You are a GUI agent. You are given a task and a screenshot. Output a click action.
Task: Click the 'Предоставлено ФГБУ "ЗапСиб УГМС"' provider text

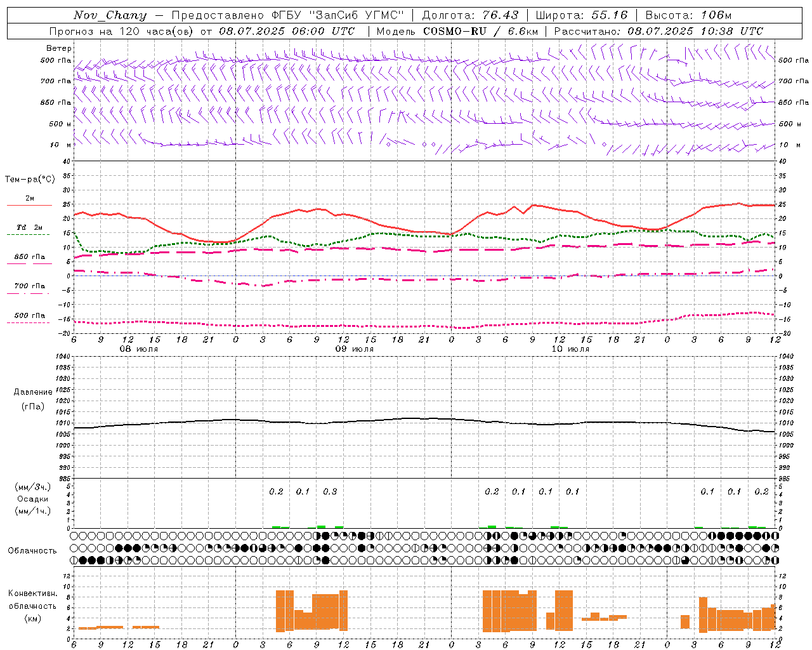288,15
